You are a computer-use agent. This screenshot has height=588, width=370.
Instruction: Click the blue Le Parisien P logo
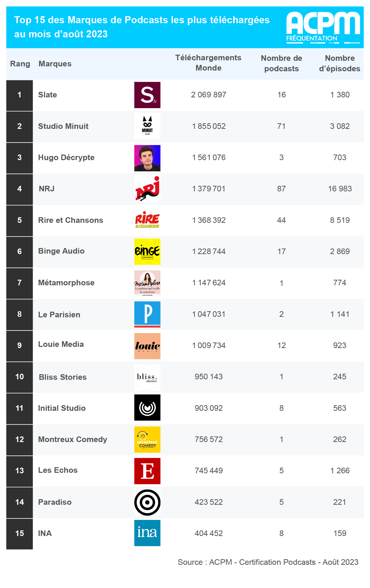(x=147, y=314)
